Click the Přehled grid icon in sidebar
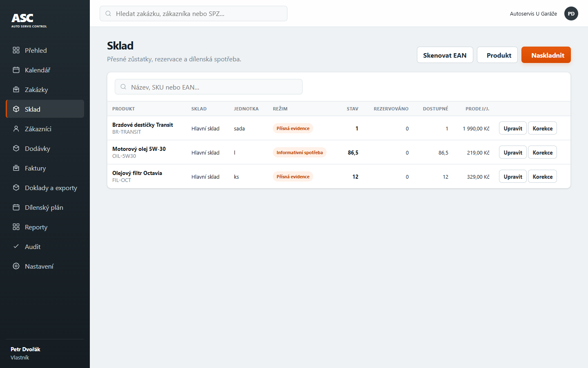Viewport: 588px width, 368px height. pyautogui.click(x=16, y=50)
